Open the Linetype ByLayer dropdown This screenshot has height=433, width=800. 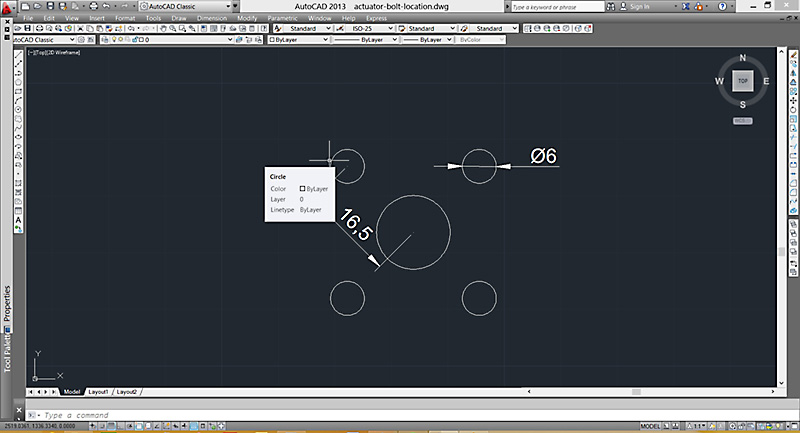(394, 40)
